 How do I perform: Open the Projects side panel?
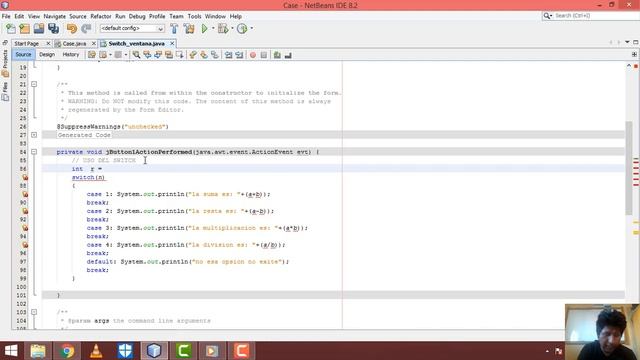(5, 63)
